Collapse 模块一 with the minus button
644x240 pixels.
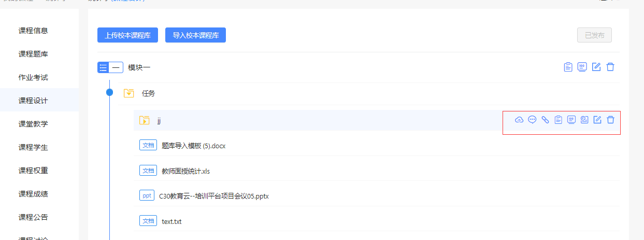click(x=116, y=67)
